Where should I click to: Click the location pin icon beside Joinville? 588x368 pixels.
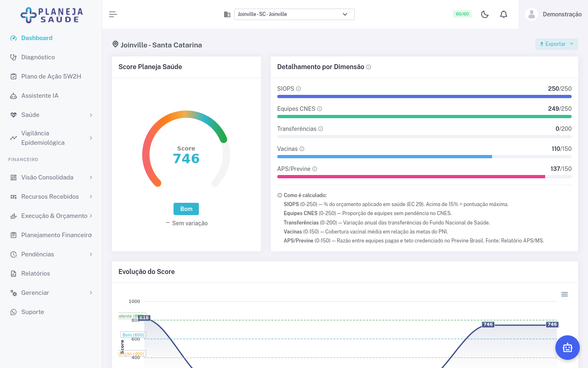pos(116,44)
